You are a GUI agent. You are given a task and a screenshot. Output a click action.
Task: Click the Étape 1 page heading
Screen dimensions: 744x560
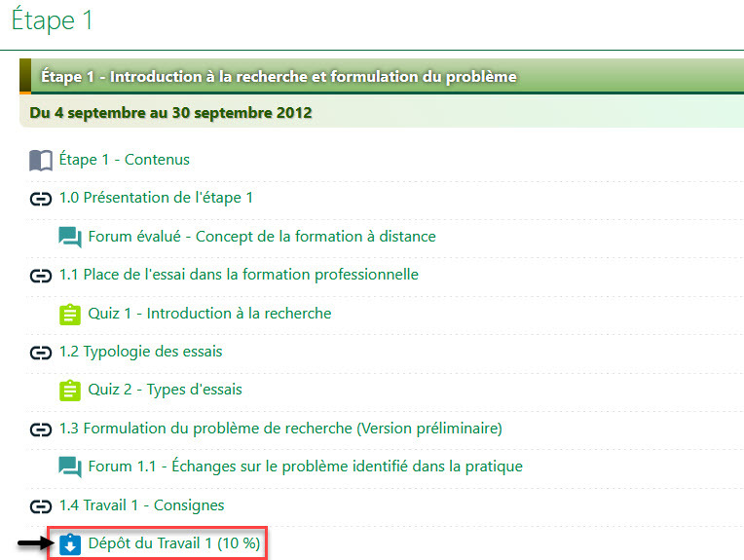54,21
